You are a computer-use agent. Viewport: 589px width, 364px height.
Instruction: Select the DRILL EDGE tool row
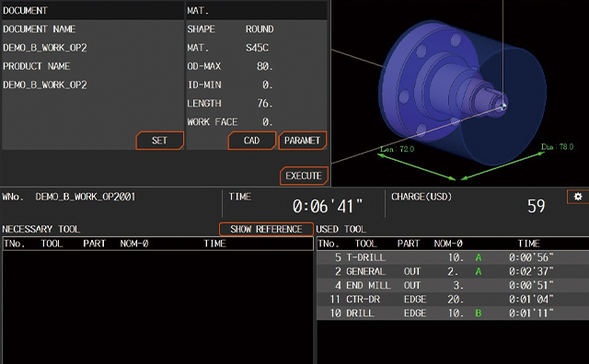click(x=453, y=313)
